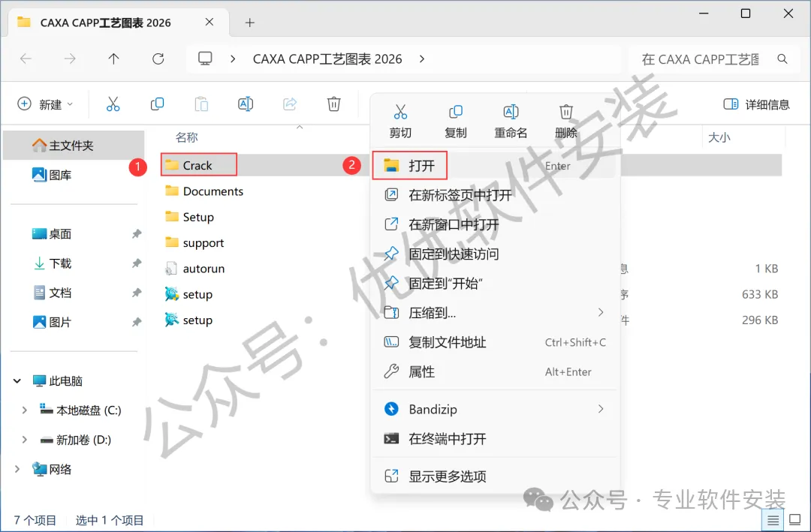Click the Delete trash icon in the toolbar
The height and width of the screenshot is (532, 811).
click(x=334, y=104)
